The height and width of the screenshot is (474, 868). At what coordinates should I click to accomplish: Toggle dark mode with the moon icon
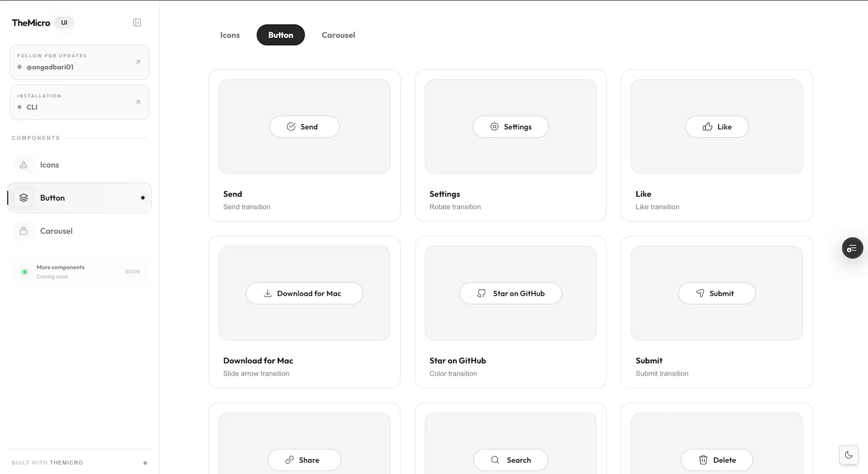(x=848, y=455)
